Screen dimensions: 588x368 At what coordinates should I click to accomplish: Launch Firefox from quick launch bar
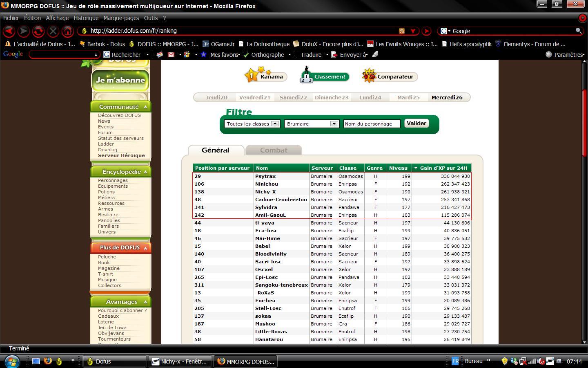pos(47,361)
